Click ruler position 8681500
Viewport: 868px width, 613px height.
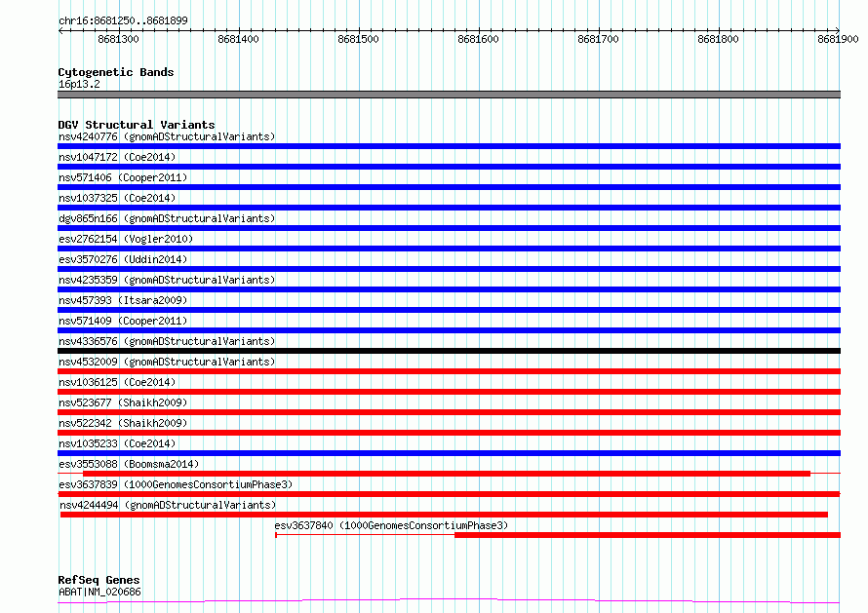tap(358, 39)
